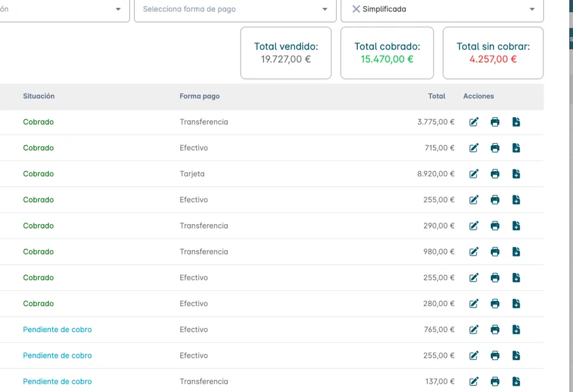The width and height of the screenshot is (573, 392).
Task: Print the 715,00 € invoice
Action: tap(495, 148)
